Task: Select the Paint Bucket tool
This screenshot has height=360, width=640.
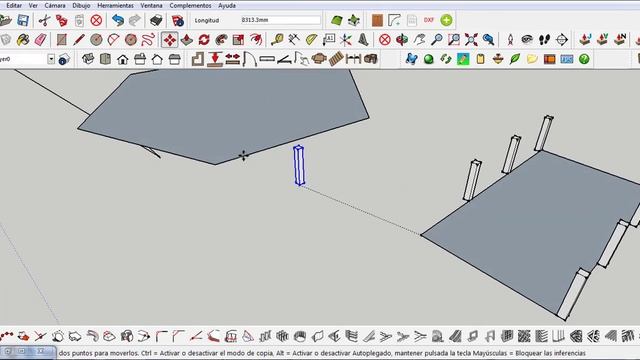Action: coord(23,40)
